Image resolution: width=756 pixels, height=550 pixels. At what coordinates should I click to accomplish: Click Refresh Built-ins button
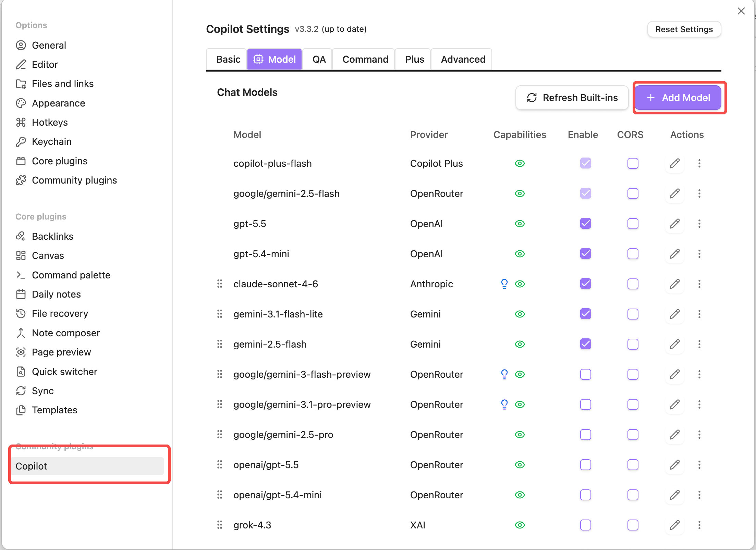point(572,98)
